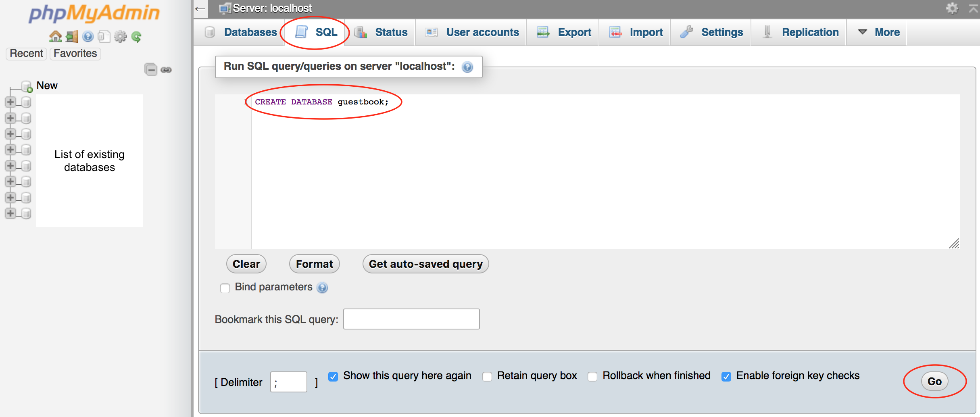Switch to the Databases tab

250,32
